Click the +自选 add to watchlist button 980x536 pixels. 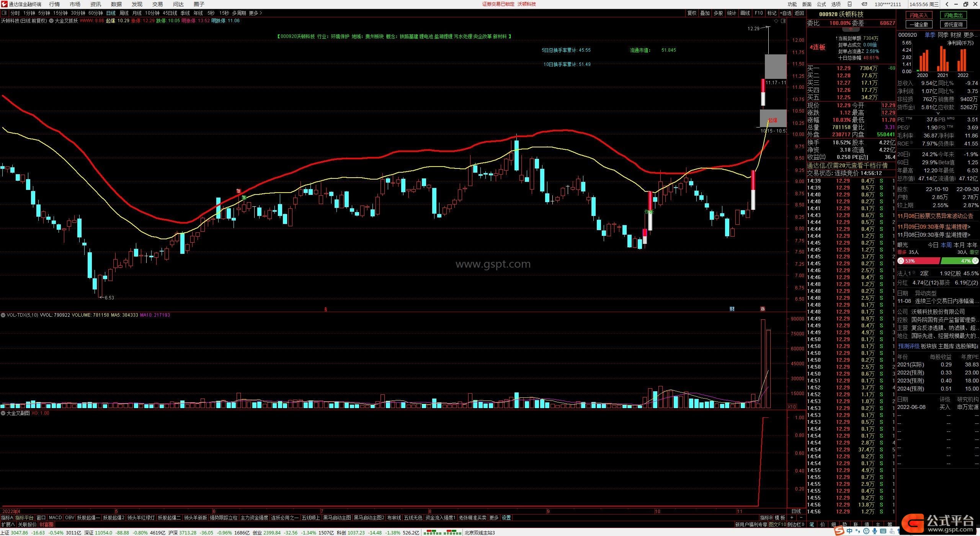point(786,13)
